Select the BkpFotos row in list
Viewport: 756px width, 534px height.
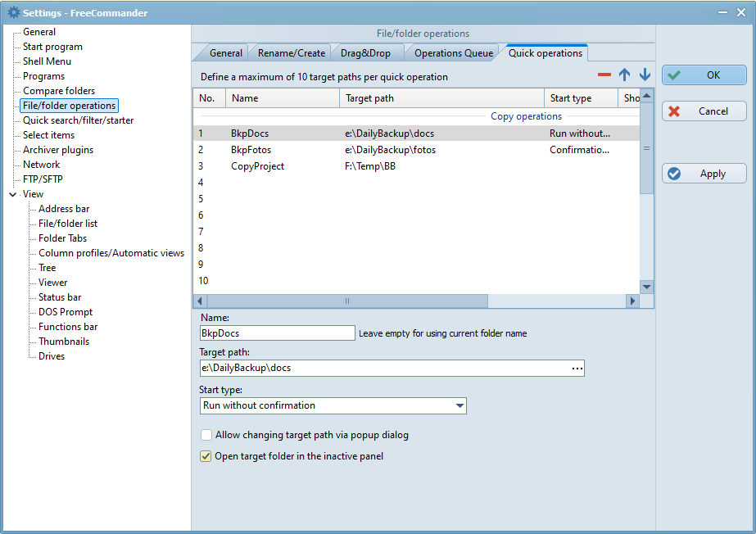pos(417,150)
